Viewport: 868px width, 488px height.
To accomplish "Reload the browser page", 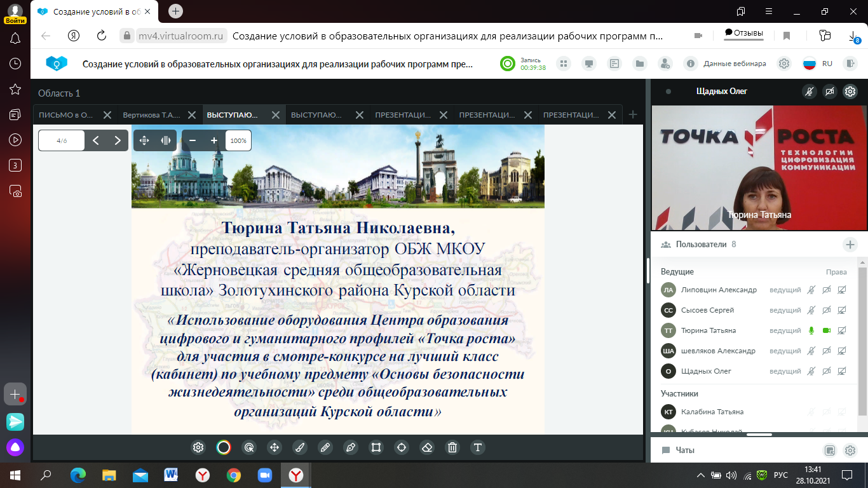I will click(101, 36).
